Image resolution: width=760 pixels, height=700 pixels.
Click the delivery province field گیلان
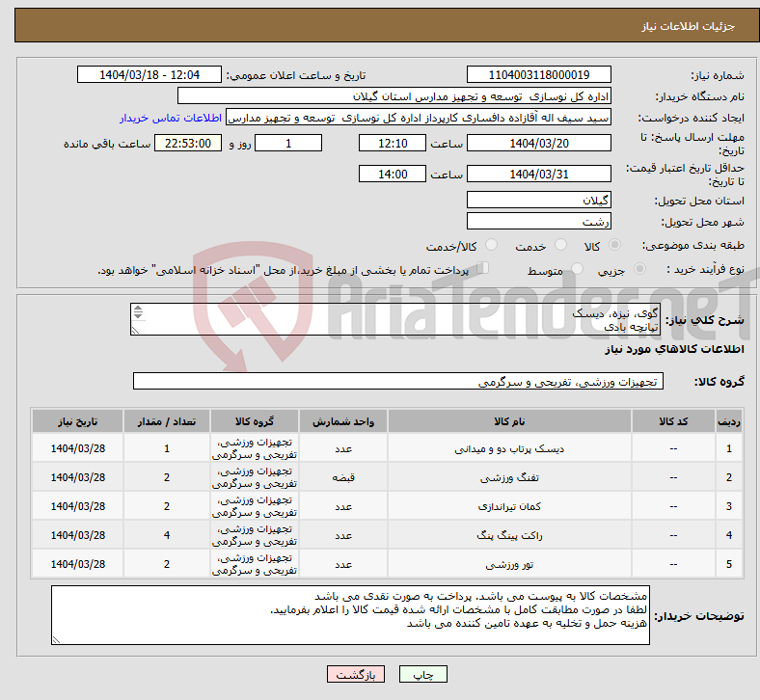coord(538,201)
